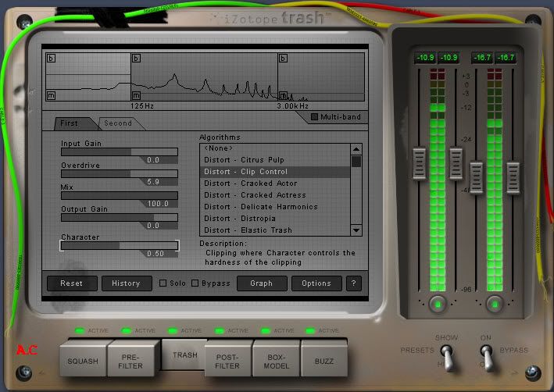Toggle the ACTIVE LED above Squash
The height and width of the screenshot is (392, 554).
click(80, 331)
